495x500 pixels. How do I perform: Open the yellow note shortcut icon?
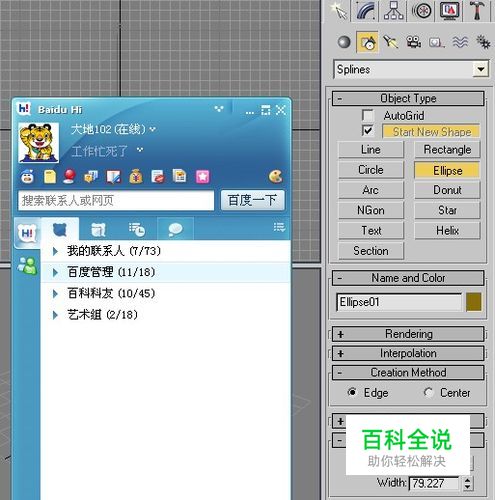click(x=50, y=177)
